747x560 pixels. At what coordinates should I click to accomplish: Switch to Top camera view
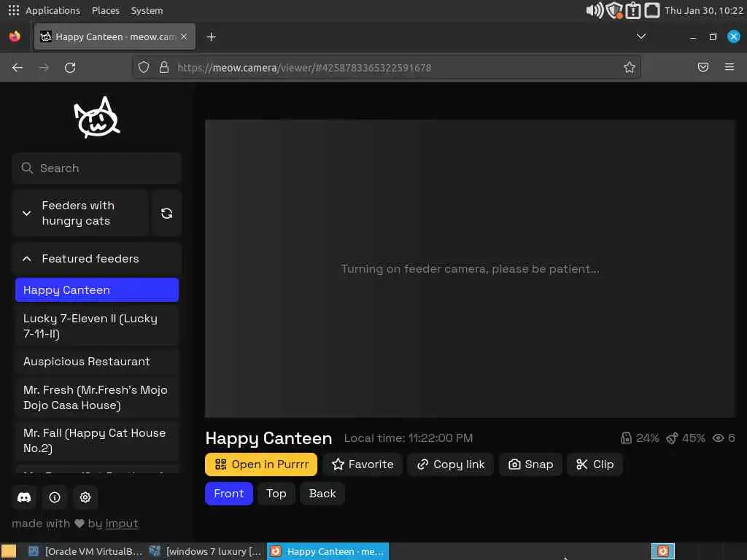pyautogui.click(x=276, y=494)
